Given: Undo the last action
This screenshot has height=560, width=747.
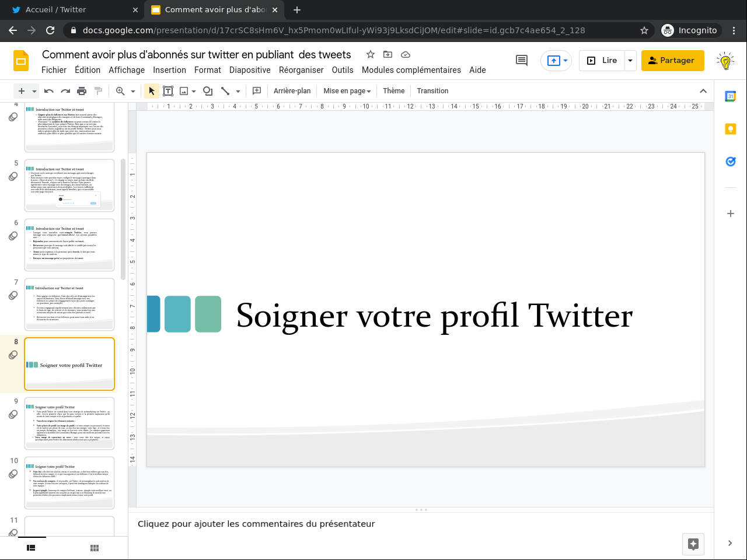Looking at the screenshot, I should [49, 91].
